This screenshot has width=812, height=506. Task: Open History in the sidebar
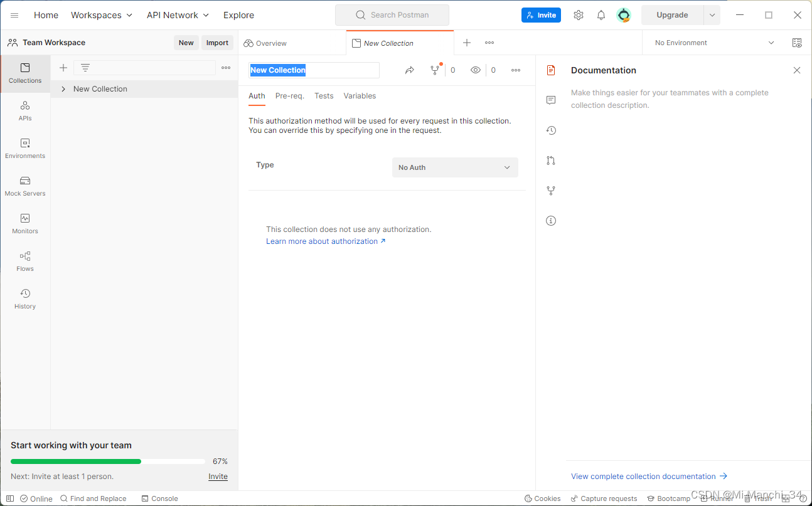point(25,299)
